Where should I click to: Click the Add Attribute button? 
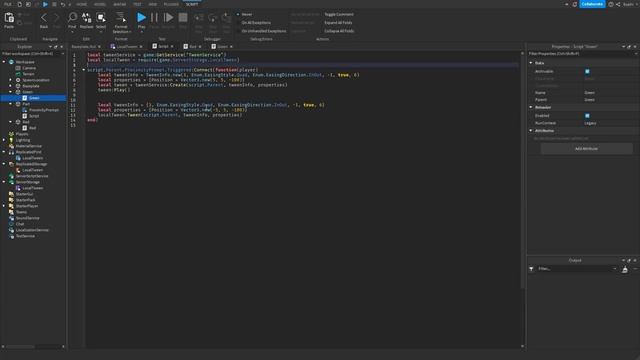[587, 149]
